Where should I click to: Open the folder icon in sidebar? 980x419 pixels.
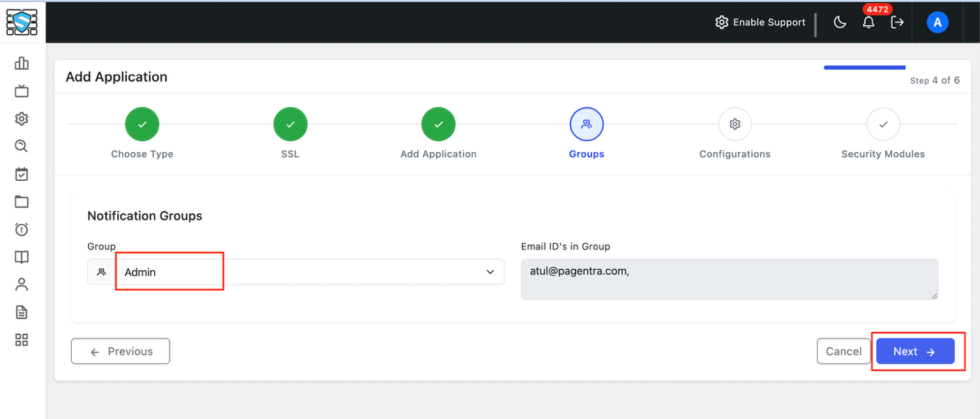22,202
